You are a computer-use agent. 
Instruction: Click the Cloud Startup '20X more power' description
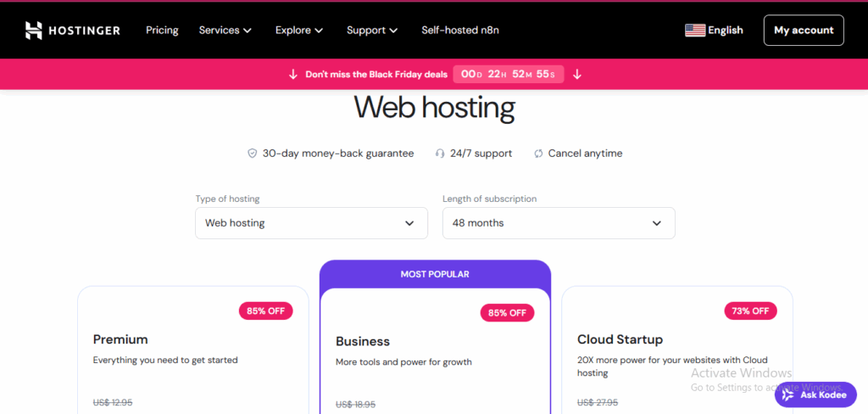click(672, 366)
